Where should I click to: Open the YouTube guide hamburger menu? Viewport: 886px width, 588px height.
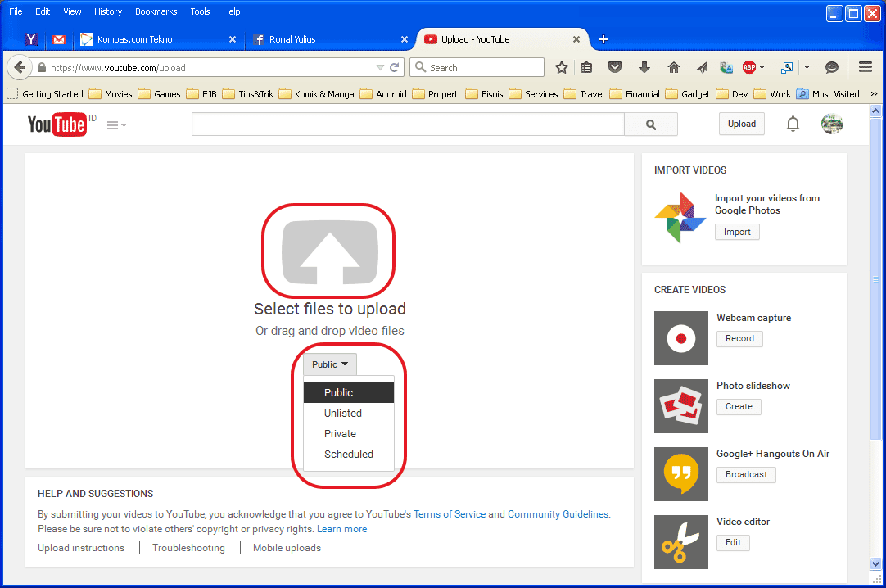[115, 125]
